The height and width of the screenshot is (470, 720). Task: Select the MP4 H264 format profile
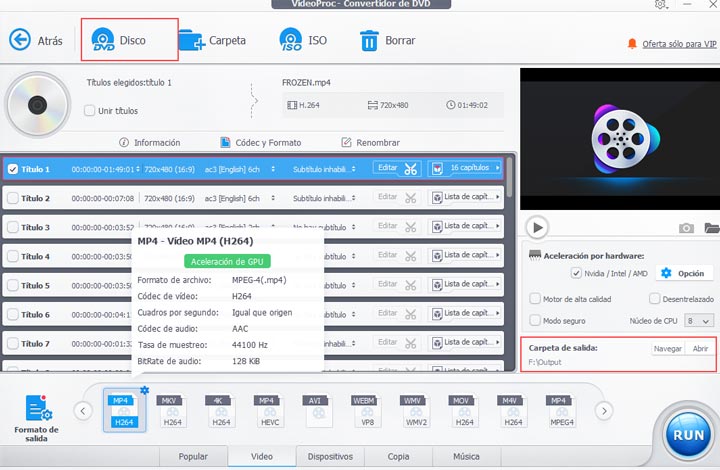(x=124, y=411)
